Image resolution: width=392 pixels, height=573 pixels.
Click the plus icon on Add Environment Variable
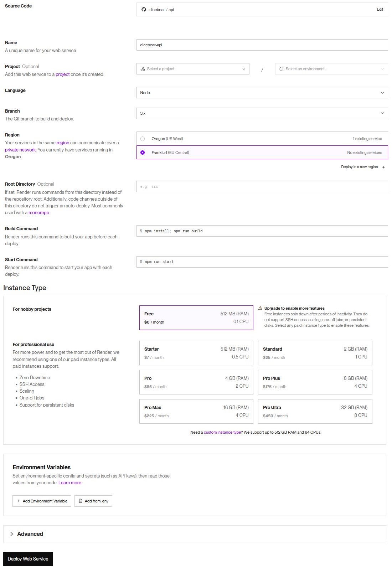pyautogui.click(x=18, y=501)
